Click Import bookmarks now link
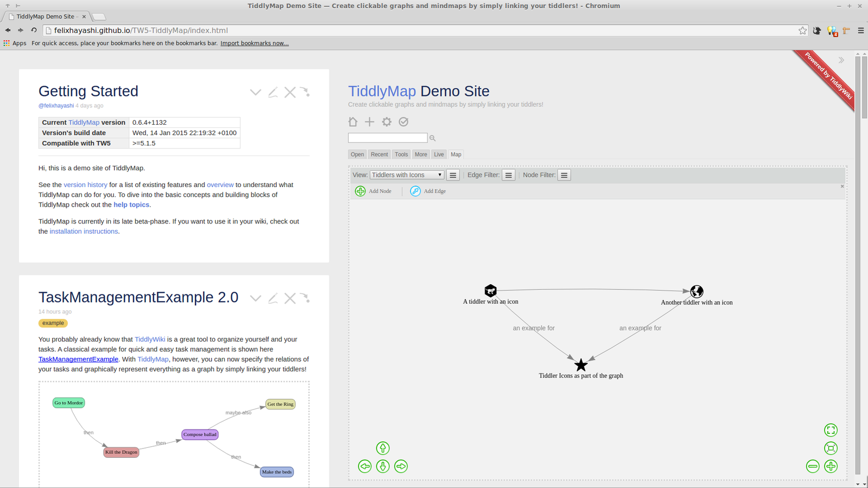This screenshot has width=868, height=488. click(254, 43)
